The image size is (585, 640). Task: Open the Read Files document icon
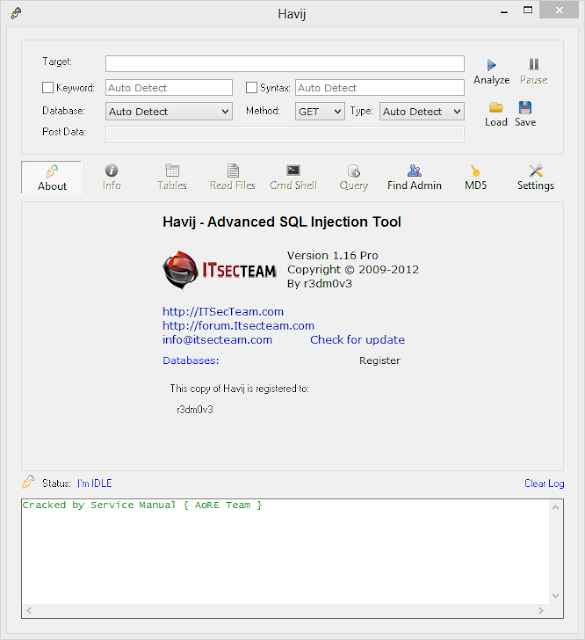click(233, 170)
